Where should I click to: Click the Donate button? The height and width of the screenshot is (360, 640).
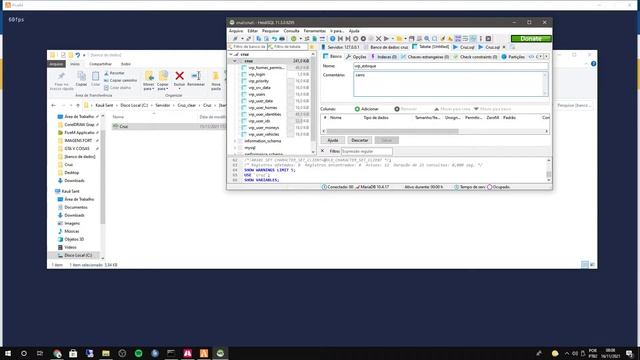(531, 38)
